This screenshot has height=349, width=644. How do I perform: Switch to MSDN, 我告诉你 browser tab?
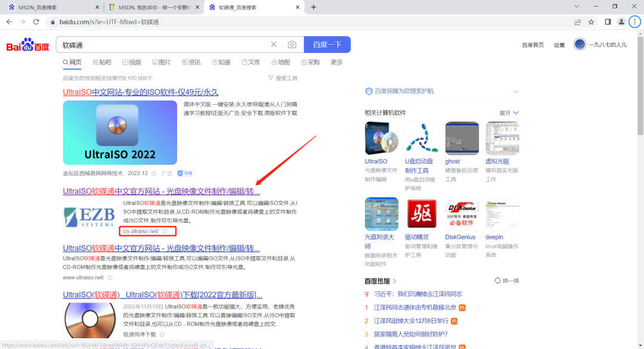154,7
